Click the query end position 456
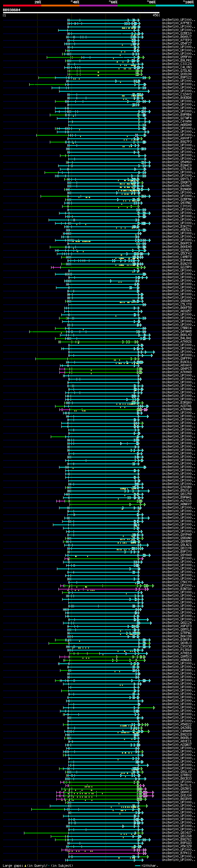The image size is (197, 868). pos(155,15)
